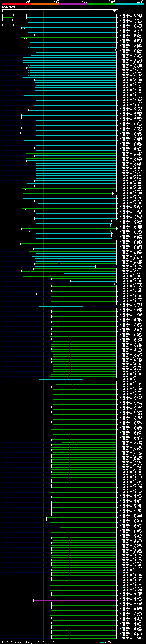Click the query end position 561
This screenshot has width=146, height=644.
[x=115, y=11]
